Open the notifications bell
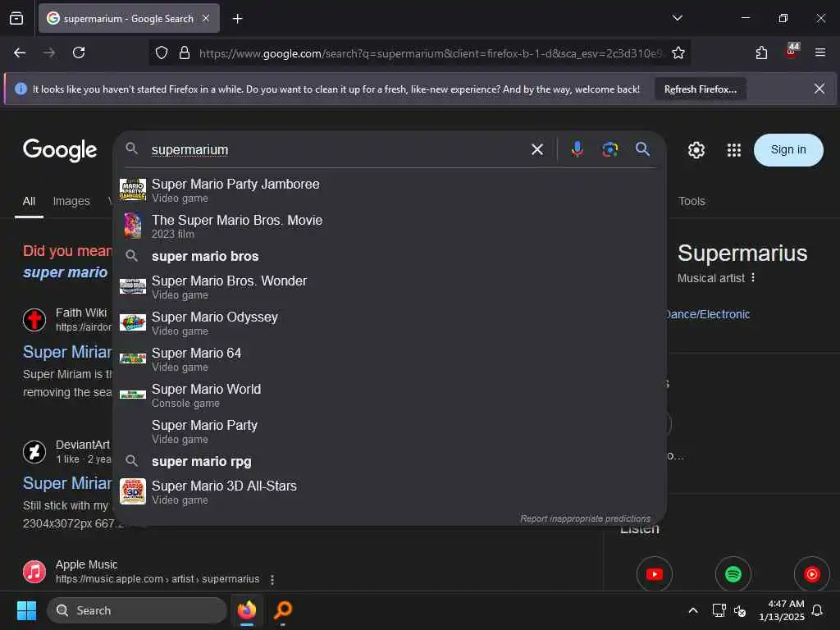Image resolution: width=840 pixels, height=630 pixels. pyautogui.click(x=817, y=610)
